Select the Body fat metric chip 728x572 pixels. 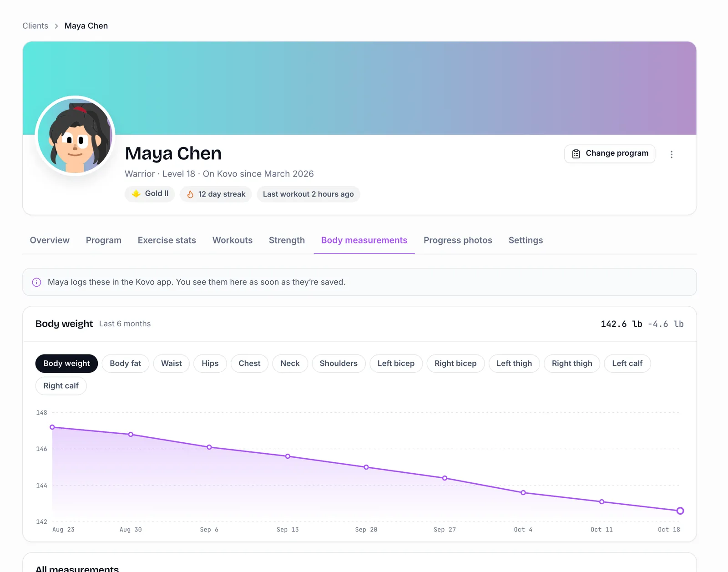pos(126,364)
